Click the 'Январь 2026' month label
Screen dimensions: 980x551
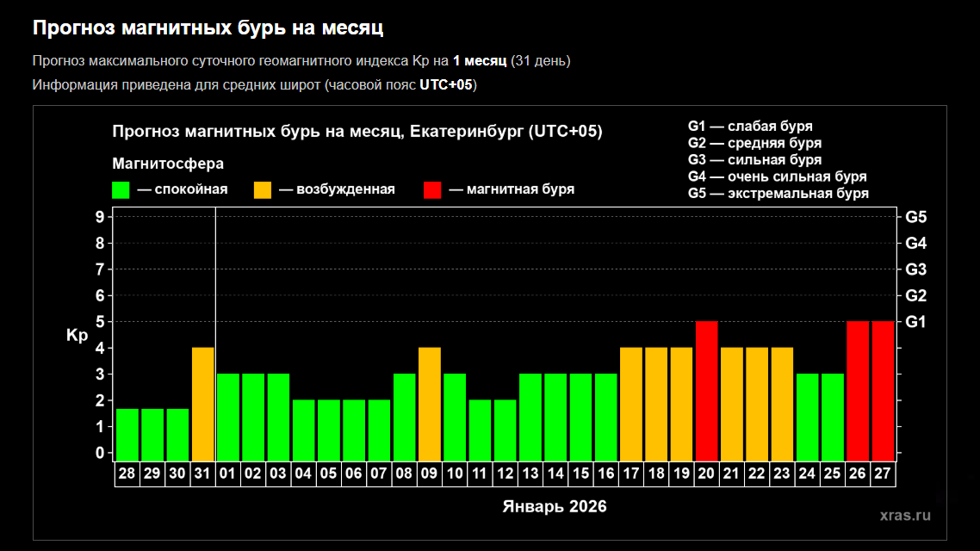[555, 506]
